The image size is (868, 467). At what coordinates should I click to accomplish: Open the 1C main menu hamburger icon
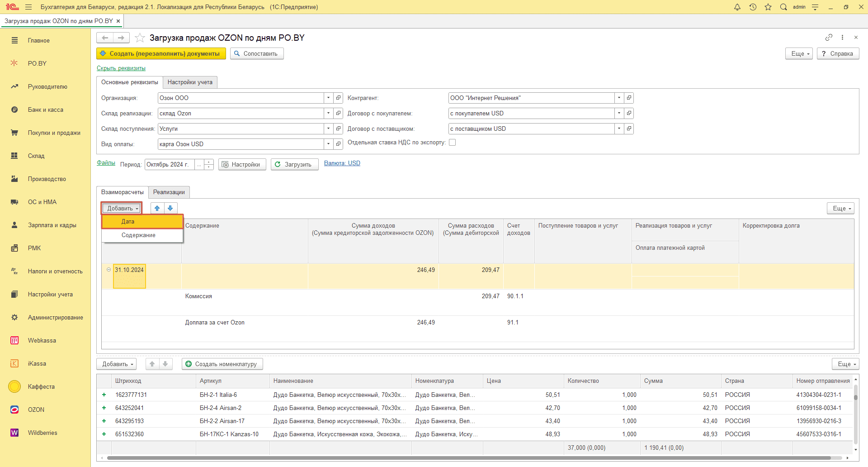(x=28, y=7)
